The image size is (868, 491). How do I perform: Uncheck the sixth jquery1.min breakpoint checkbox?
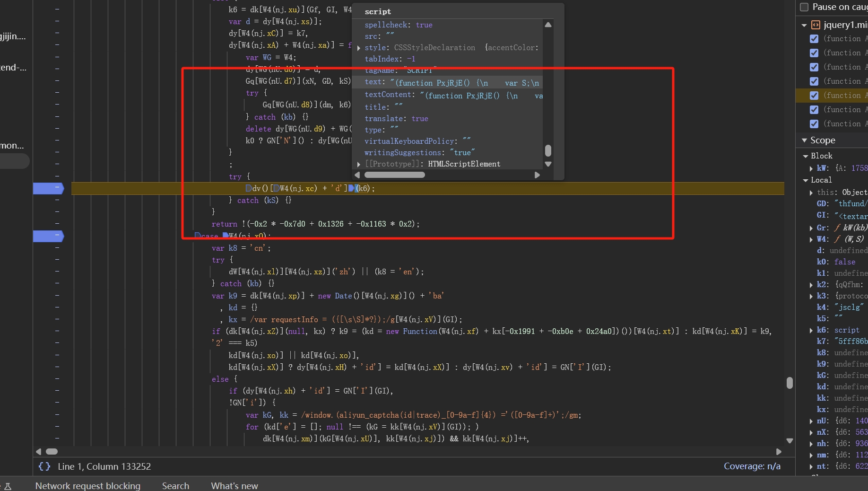tap(814, 110)
